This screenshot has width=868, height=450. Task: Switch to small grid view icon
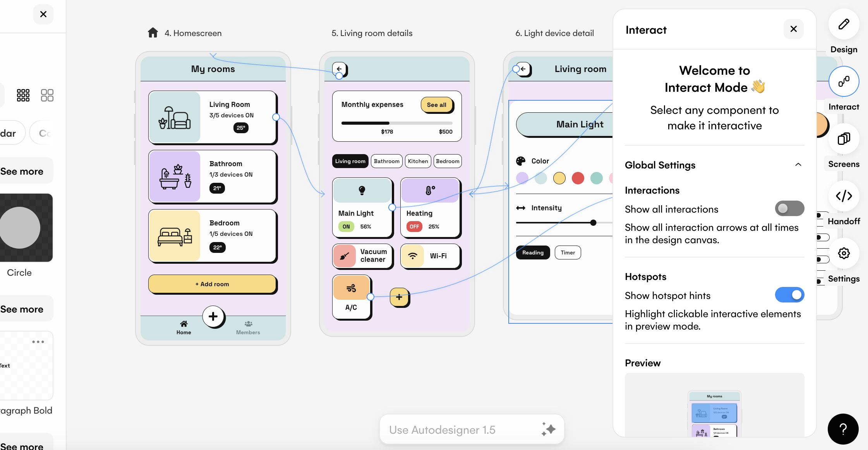23,95
